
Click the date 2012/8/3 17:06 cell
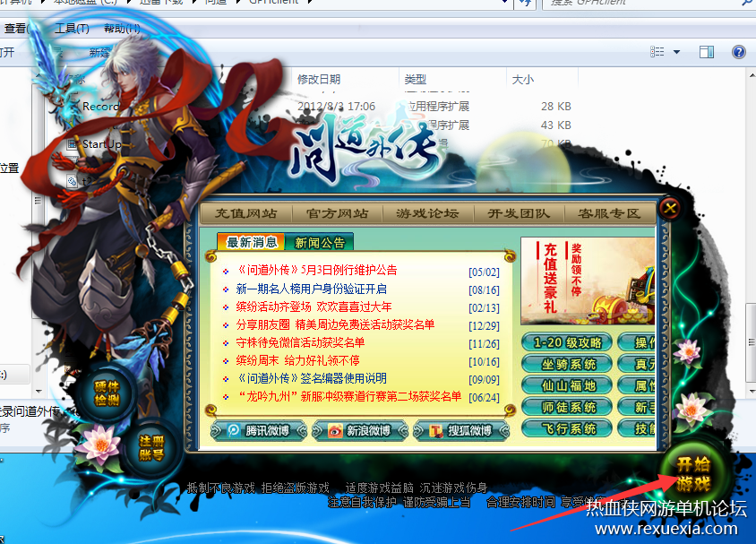336,106
